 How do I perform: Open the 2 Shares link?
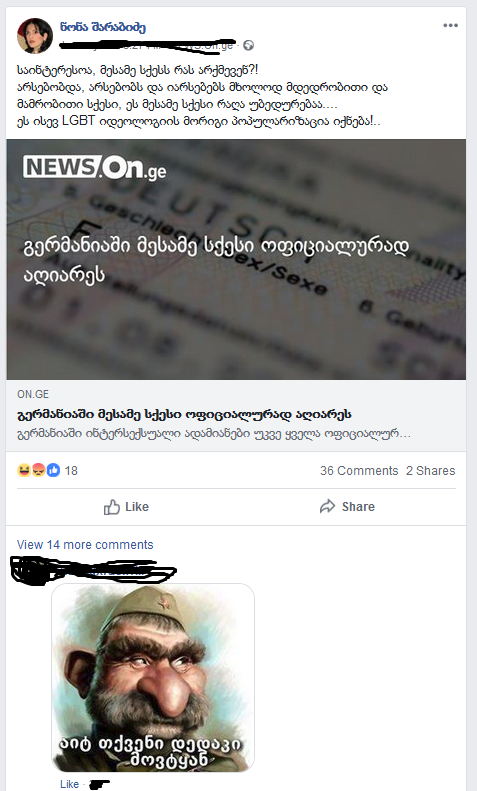[431, 471]
